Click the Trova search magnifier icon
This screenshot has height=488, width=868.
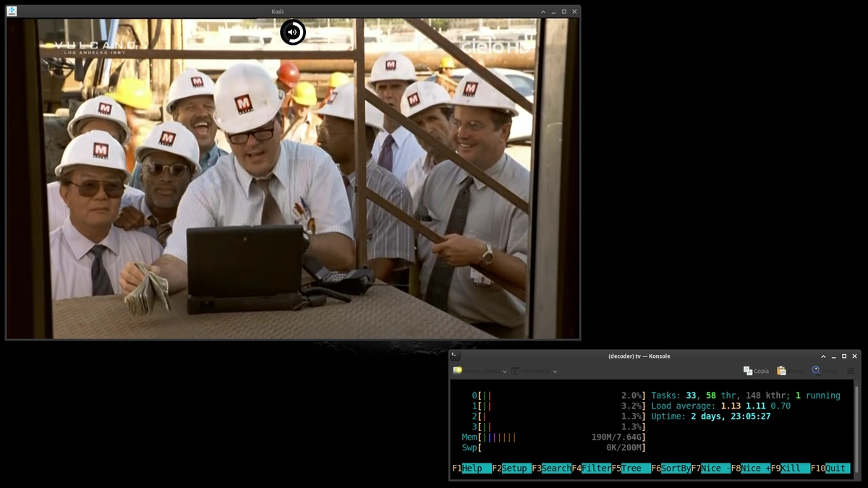(816, 371)
